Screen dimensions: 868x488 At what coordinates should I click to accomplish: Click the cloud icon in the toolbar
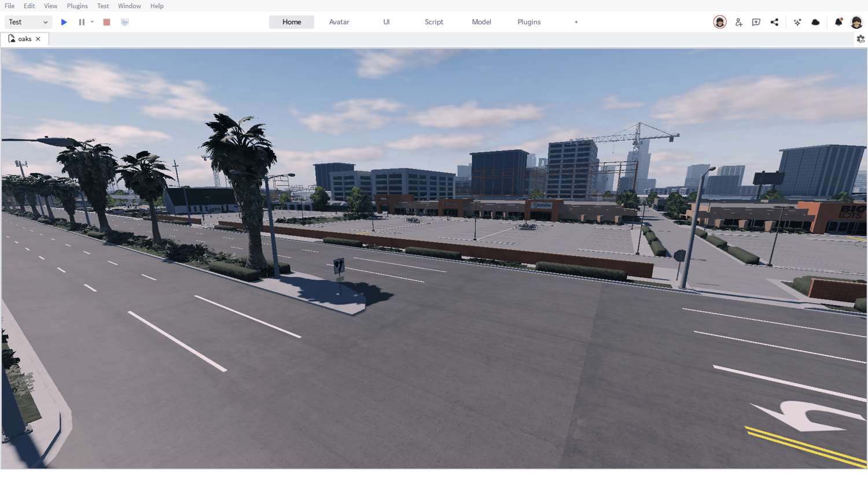(815, 22)
